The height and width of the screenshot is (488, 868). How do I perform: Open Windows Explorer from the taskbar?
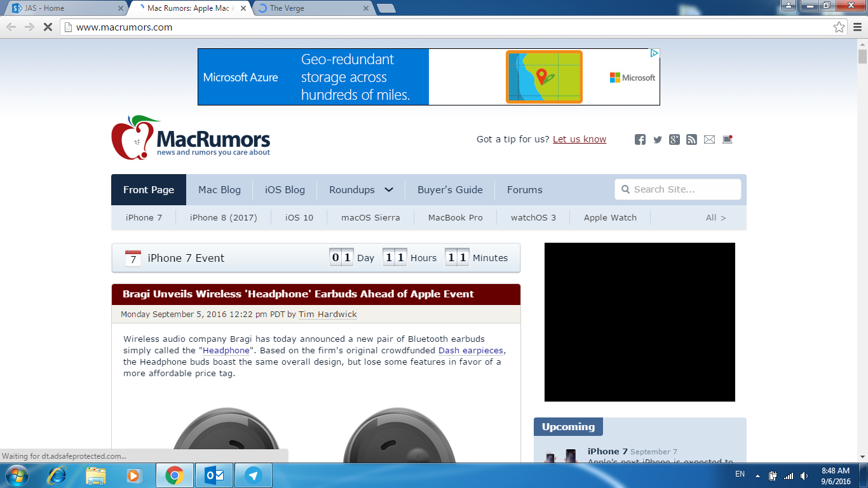96,475
